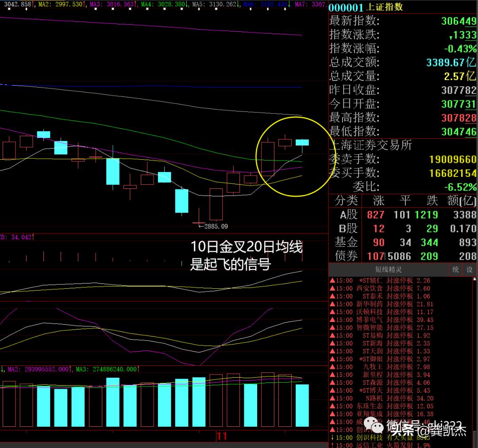Viewport: 478px width, 448px height.
Task: Click the volume MA3: 274886240.000 label
Action: click(x=107, y=369)
